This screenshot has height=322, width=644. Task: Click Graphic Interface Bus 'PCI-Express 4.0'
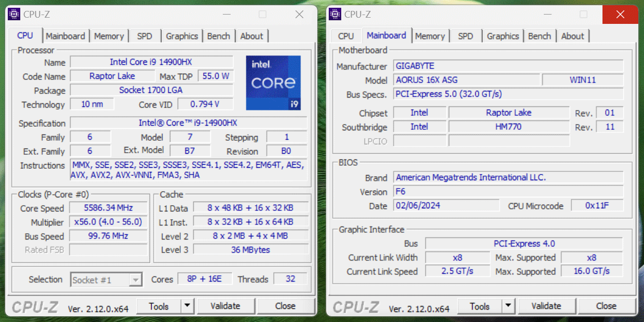click(524, 244)
